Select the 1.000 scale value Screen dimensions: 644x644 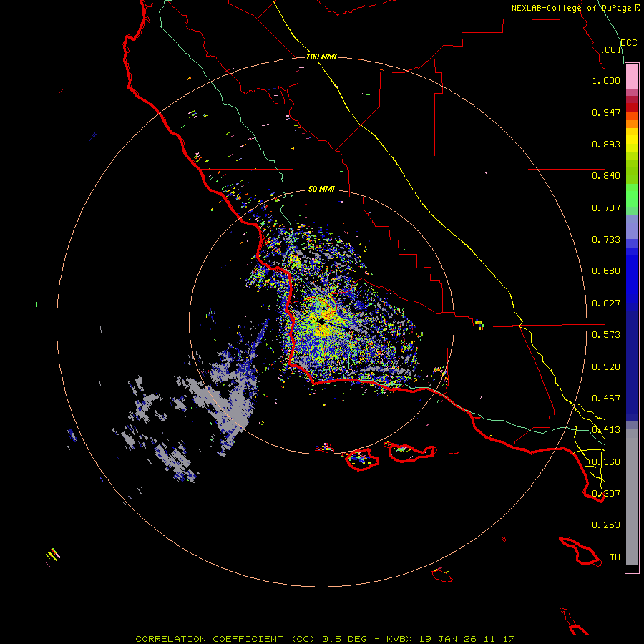tap(606, 80)
